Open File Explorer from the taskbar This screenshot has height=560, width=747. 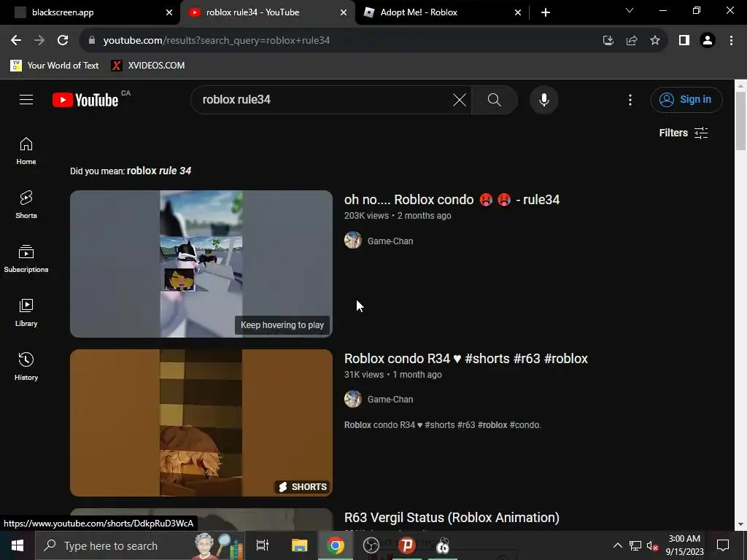click(300, 545)
